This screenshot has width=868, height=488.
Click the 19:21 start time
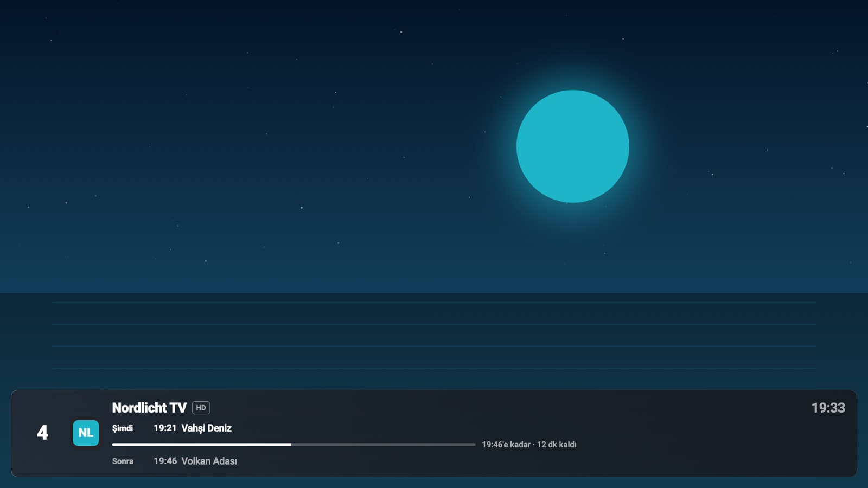pyautogui.click(x=165, y=428)
